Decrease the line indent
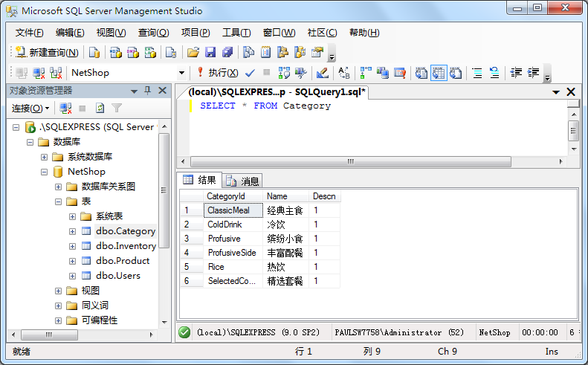The height and width of the screenshot is (365, 588). click(516, 73)
